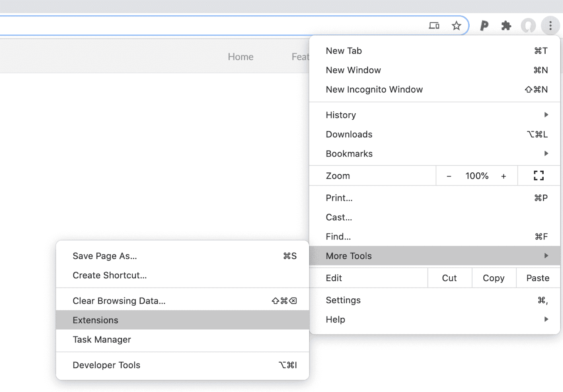Screen dimensions: 563x392
Task: Open the Extensions puzzle piece icon
Action: point(506,26)
